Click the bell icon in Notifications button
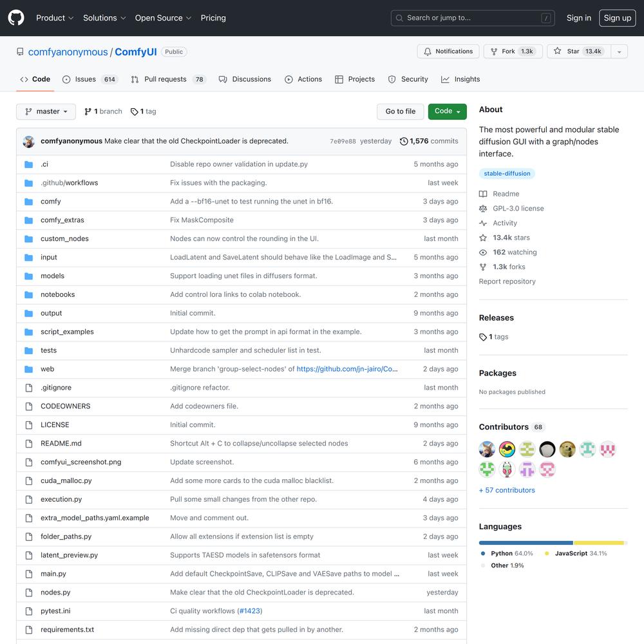The width and height of the screenshot is (644, 644). [x=428, y=52]
